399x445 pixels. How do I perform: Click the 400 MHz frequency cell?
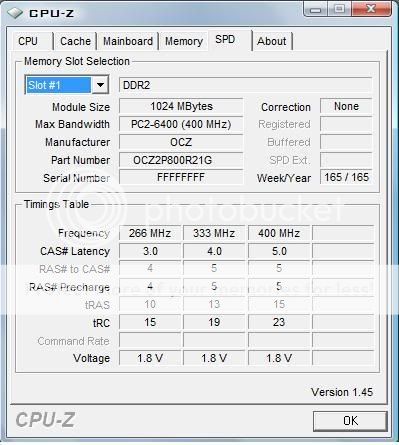coord(279,233)
